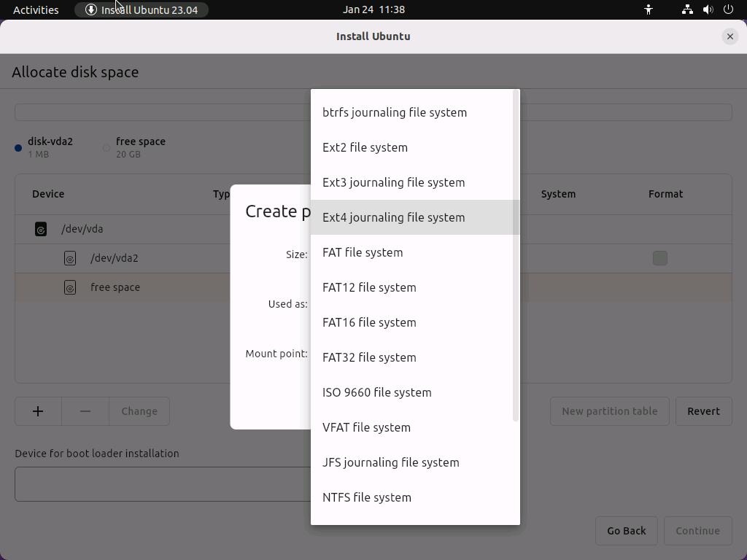
Task: Open the boot loader device dropdown
Action: coord(160,484)
